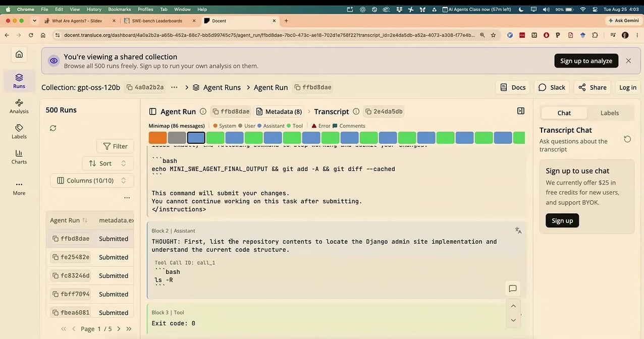The image size is (644, 339).
Task: Open the Charts section in sidebar
Action: 19,156
